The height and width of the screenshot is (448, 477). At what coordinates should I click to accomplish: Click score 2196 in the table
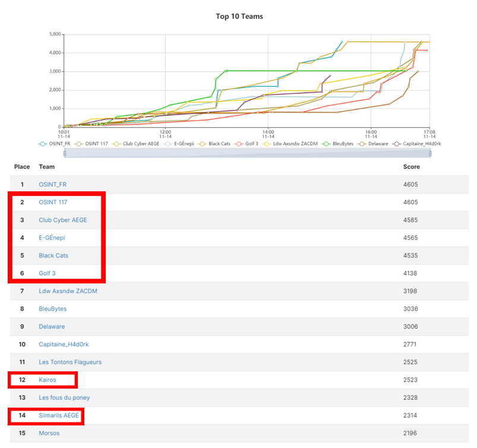click(410, 433)
